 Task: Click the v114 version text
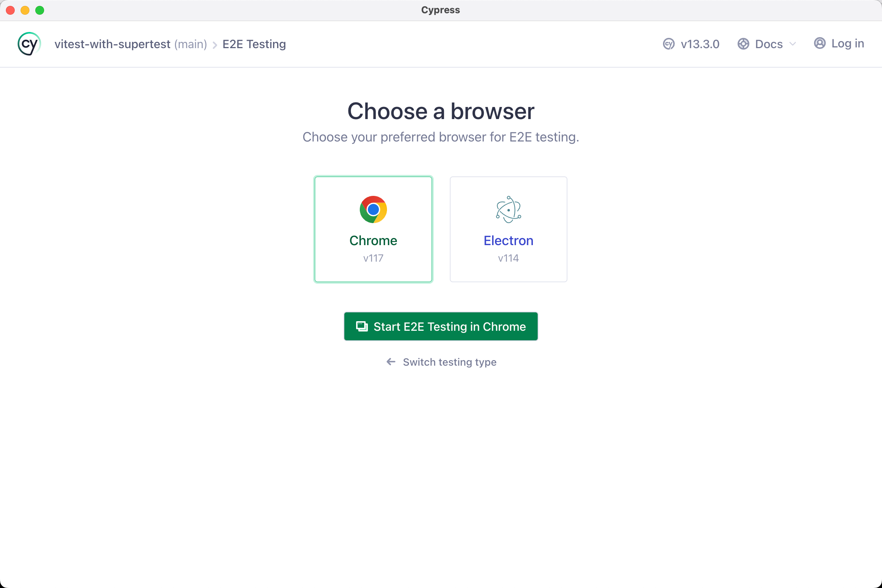[x=509, y=258]
